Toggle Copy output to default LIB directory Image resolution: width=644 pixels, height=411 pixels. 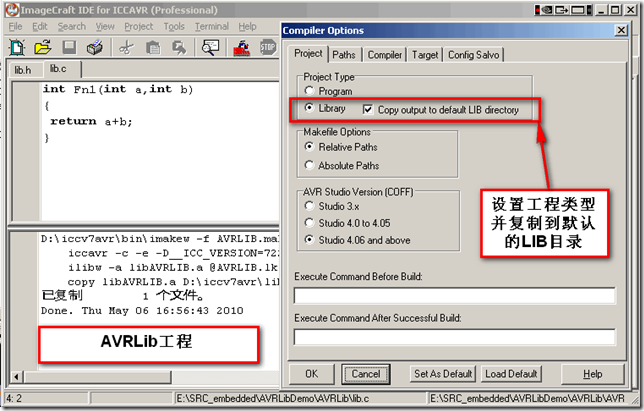pos(368,110)
